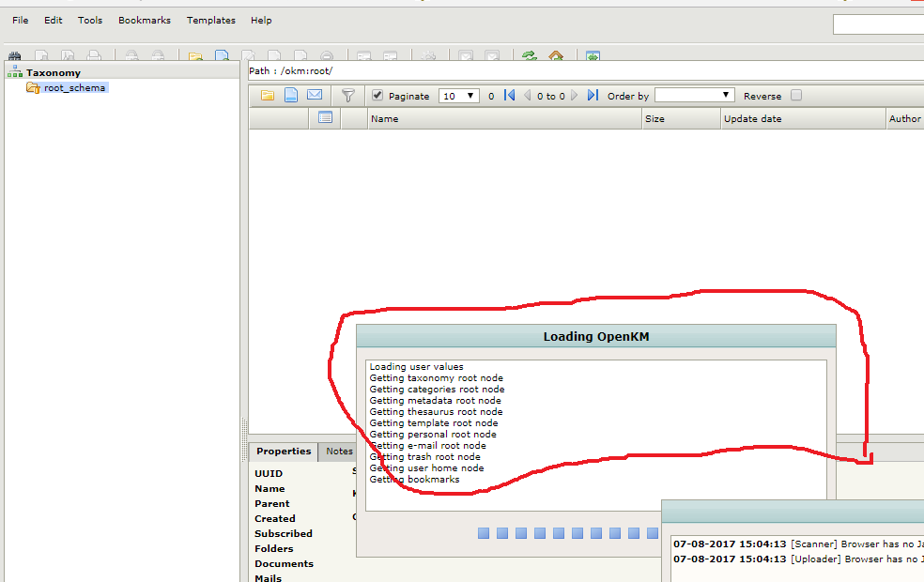Select the Properties tab

pyautogui.click(x=284, y=452)
